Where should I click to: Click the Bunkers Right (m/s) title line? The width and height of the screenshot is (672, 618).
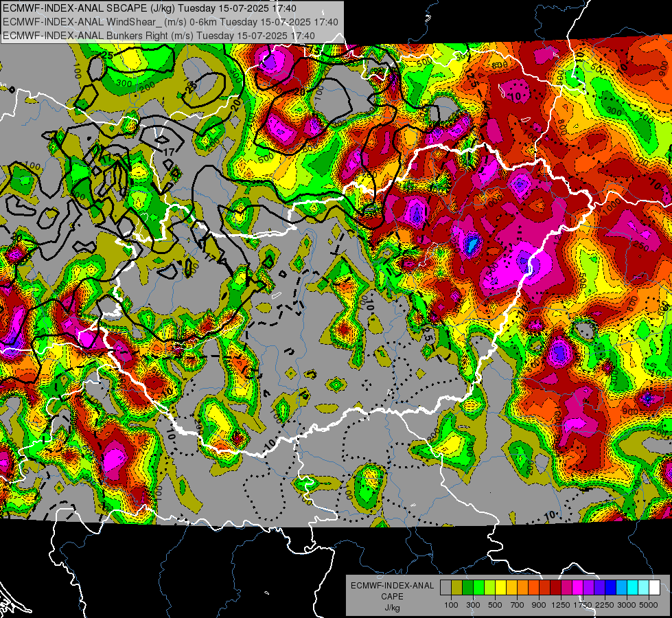point(159,36)
